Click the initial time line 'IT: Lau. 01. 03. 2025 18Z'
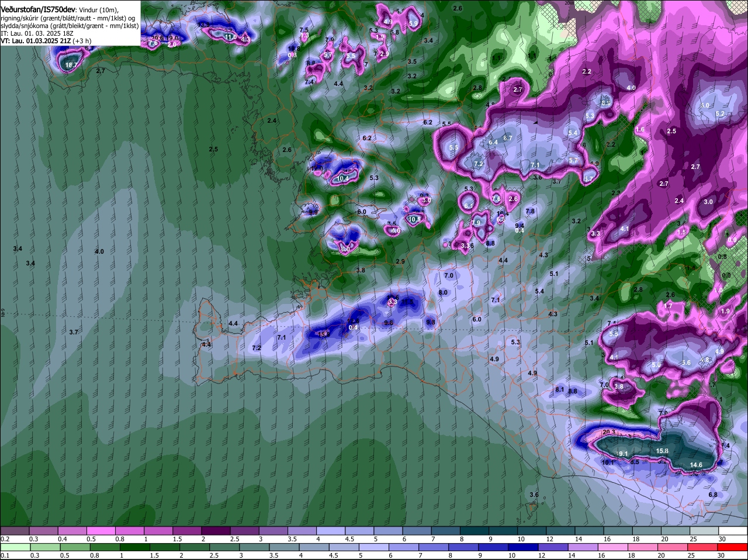Screen dimensions: 748x560 pyautogui.click(x=37, y=33)
